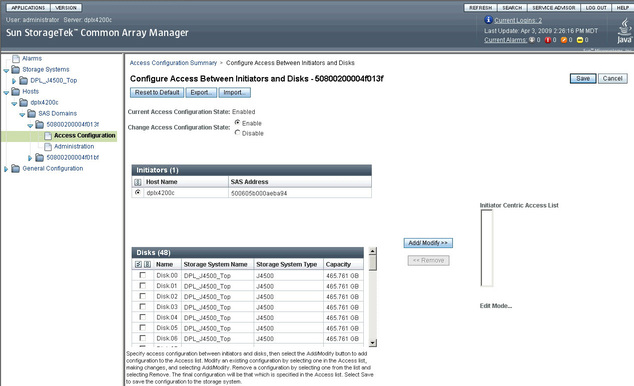Collapse the dplx4200c host node
The image size is (634, 386).
pyautogui.click(x=14, y=103)
